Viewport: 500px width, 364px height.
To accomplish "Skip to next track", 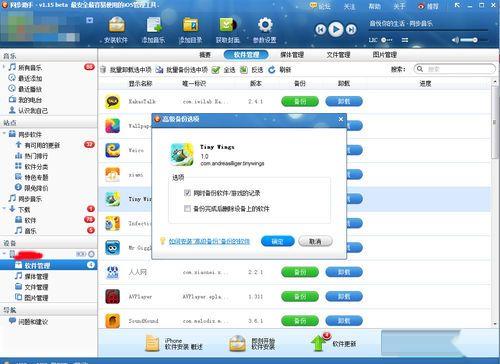I will (x=351, y=30).
